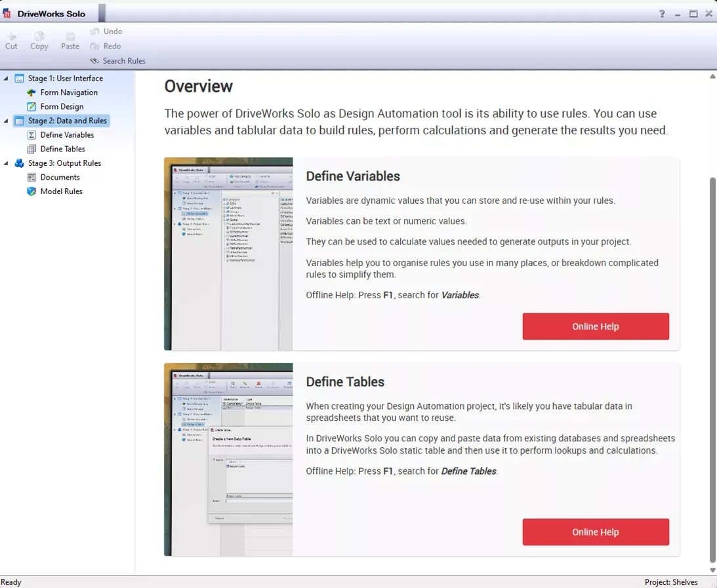
Task: Click the DriveWorks Solo title text
Action: 51,14
